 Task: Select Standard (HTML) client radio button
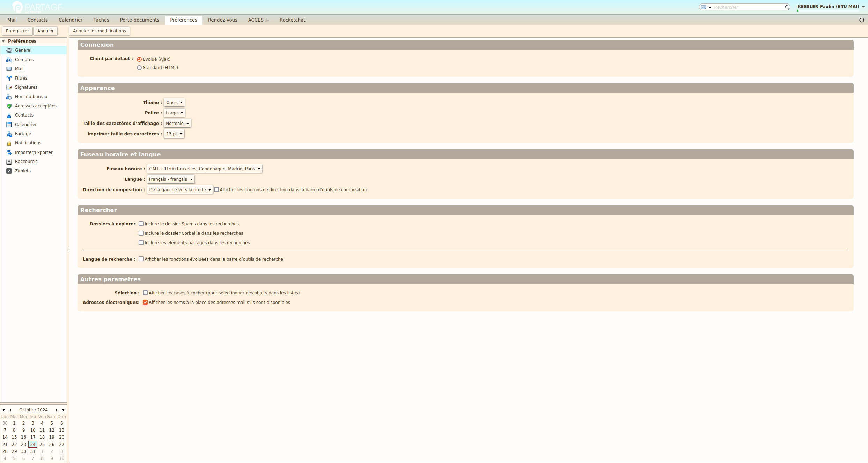click(x=139, y=68)
